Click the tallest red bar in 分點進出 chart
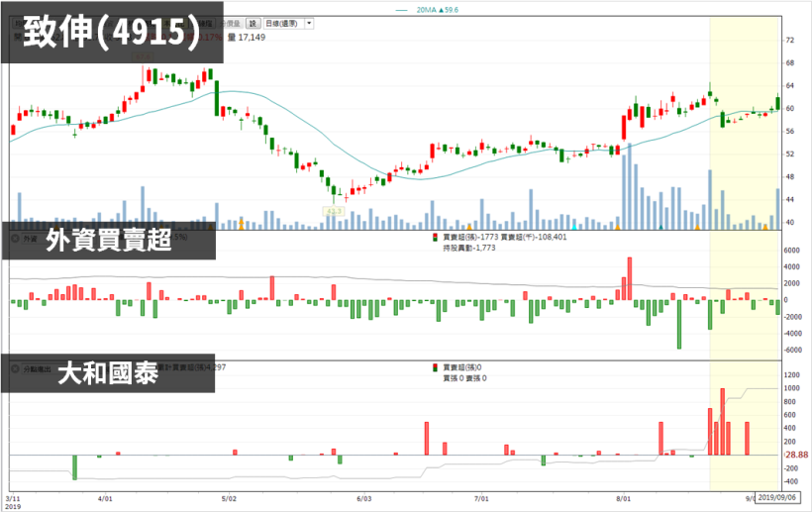This screenshot has width=812, height=512. coord(723,422)
